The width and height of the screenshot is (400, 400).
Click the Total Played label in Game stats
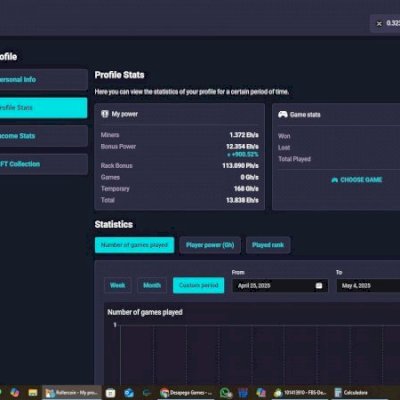(294, 159)
